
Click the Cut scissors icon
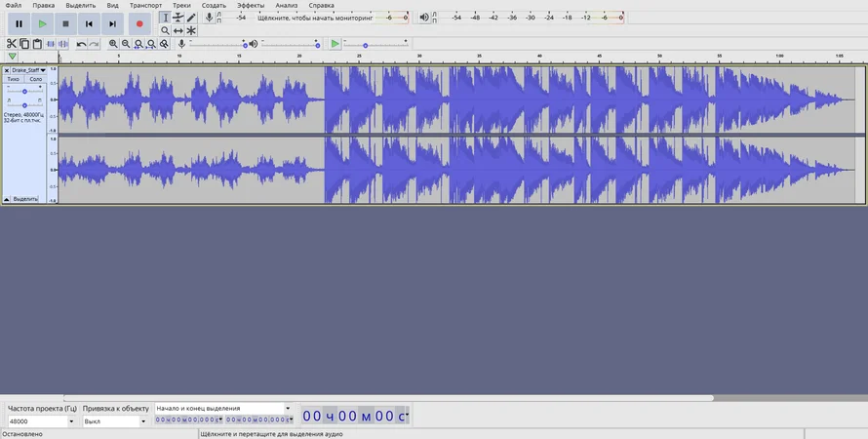coord(12,44)
